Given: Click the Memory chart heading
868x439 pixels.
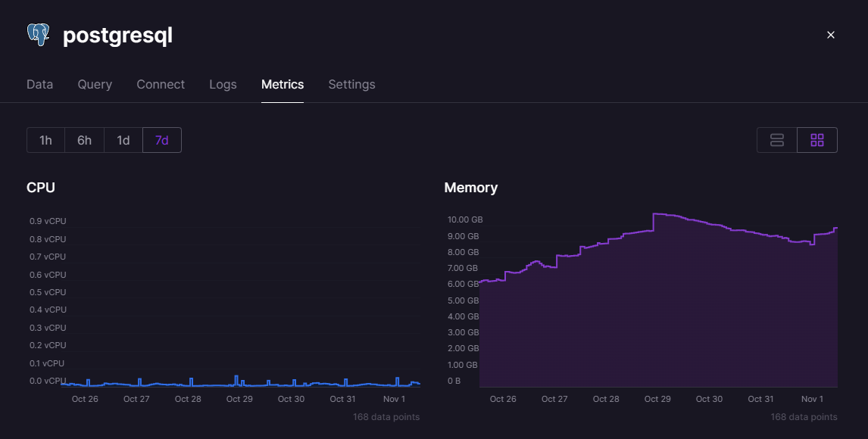Looking at the screenshot, I should pyautogui.click(x=471, y=187).
